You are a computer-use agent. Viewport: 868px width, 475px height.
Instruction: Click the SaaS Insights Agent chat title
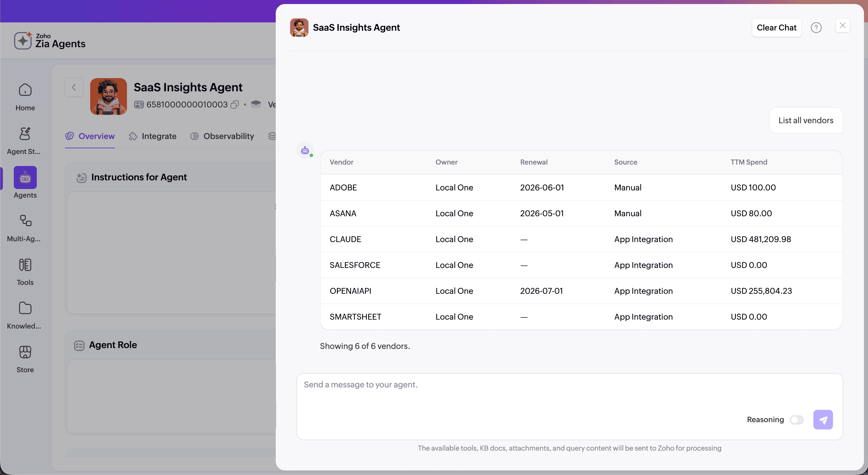coord(356,28)
